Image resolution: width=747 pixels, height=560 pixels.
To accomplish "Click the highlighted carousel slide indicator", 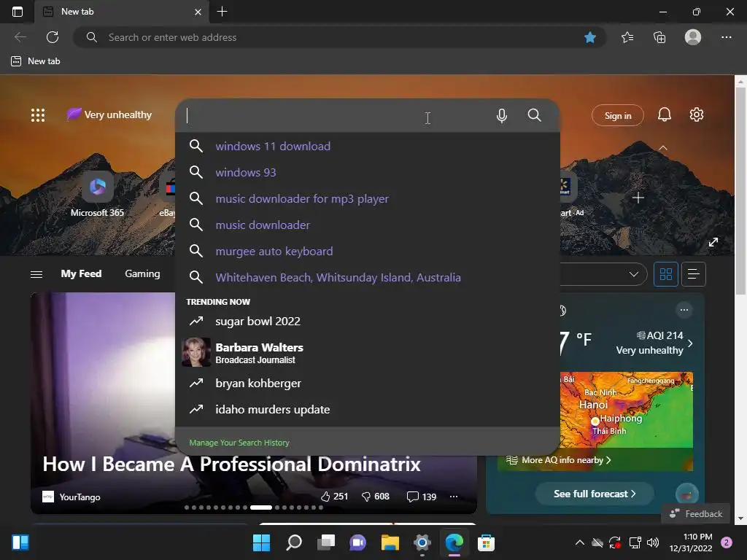I will 261,507.
